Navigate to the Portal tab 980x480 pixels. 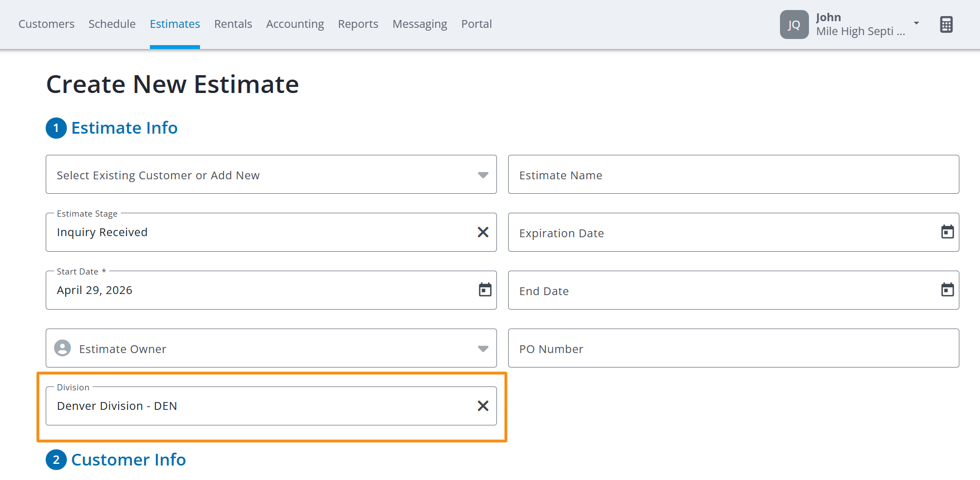click(476, 24)
